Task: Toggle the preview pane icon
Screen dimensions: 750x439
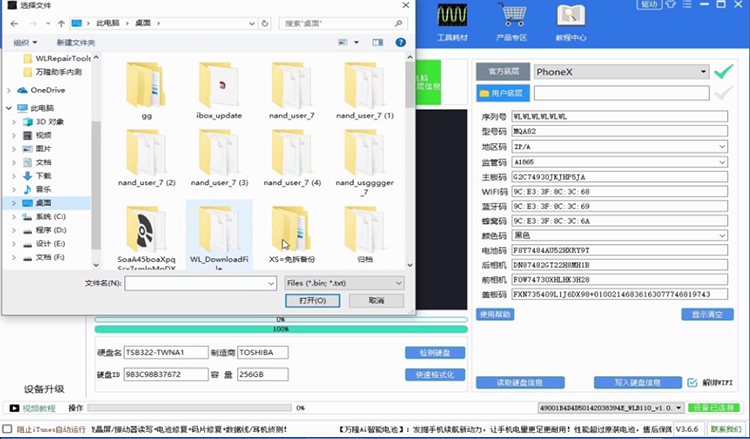Action: [378, 43]
